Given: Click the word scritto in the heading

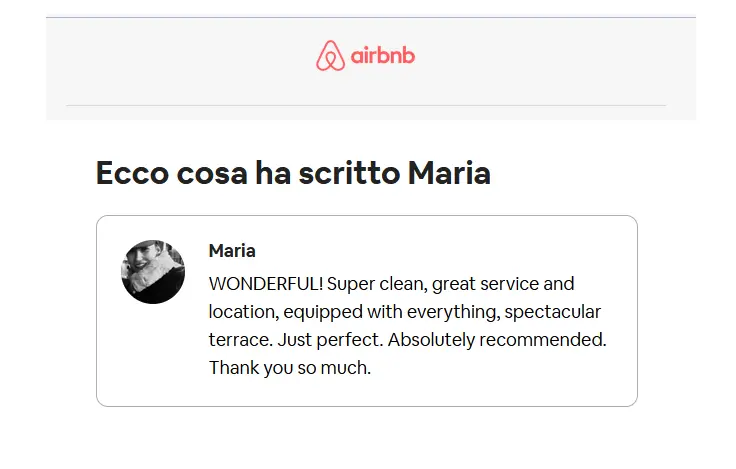Looking at the screenshot, I should point(349,173).
